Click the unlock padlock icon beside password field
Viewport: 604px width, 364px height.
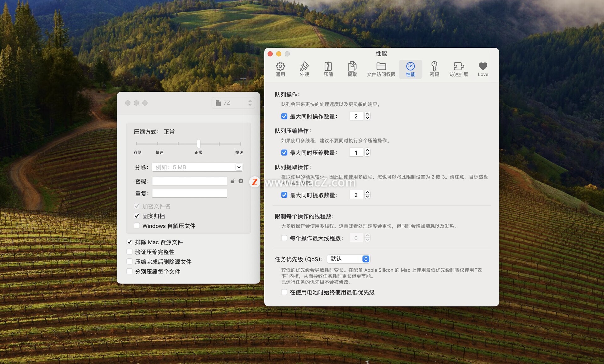(233, 181)
